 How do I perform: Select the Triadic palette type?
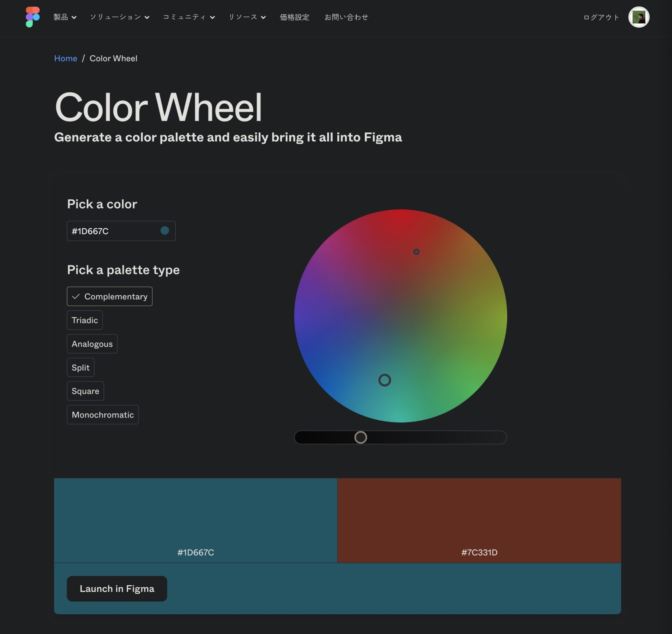pyautogui.click(x=84, y=320)
